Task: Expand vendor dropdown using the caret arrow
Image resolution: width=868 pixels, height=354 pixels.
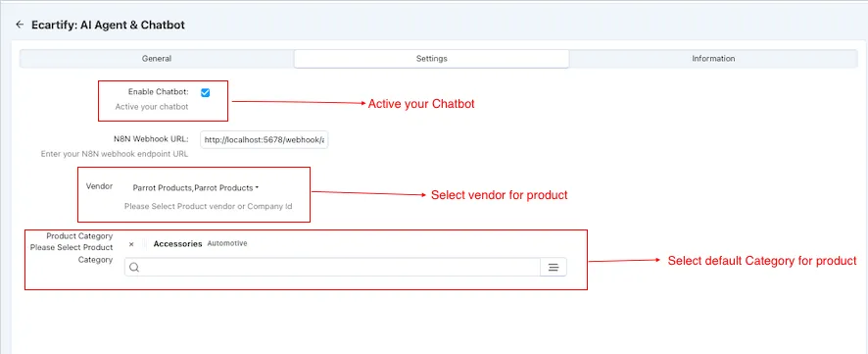Action: [257, 188]
